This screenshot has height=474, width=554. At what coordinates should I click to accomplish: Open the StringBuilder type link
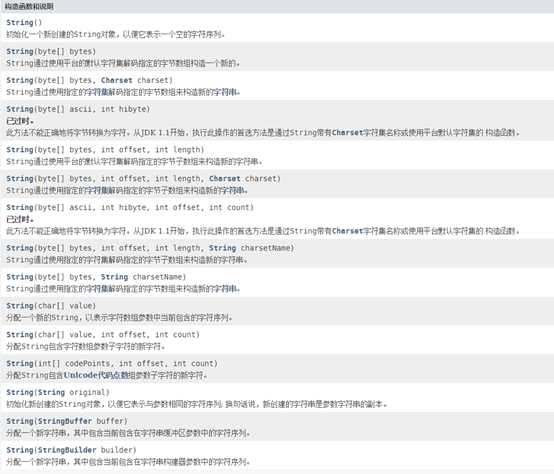[67, 450]
